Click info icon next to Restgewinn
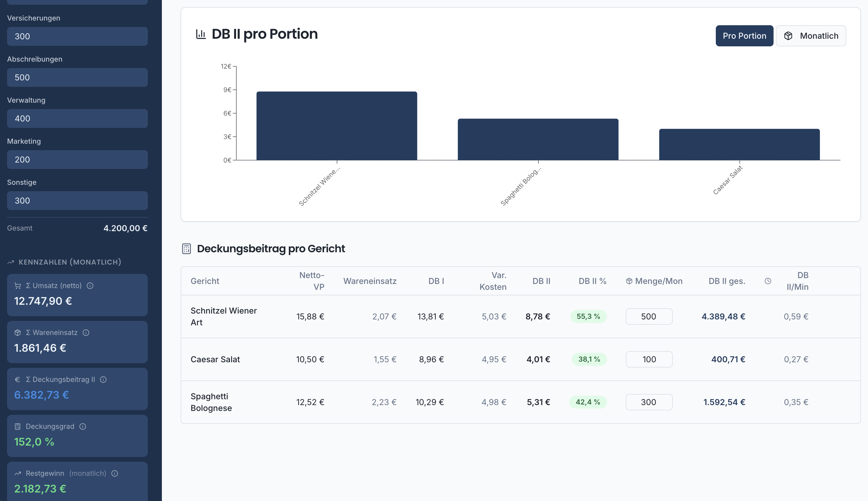This screenshot has height=501, width=868. pos(115,473)
